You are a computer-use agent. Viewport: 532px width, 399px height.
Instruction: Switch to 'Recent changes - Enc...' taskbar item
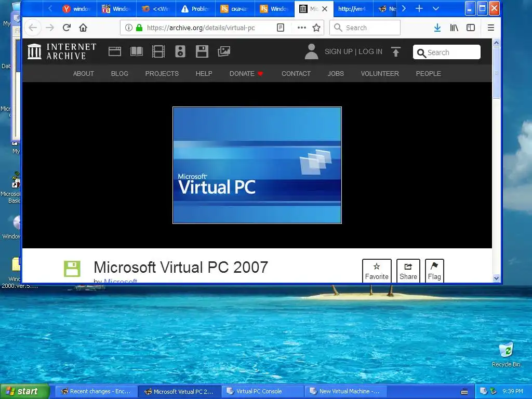click(96, 391)
